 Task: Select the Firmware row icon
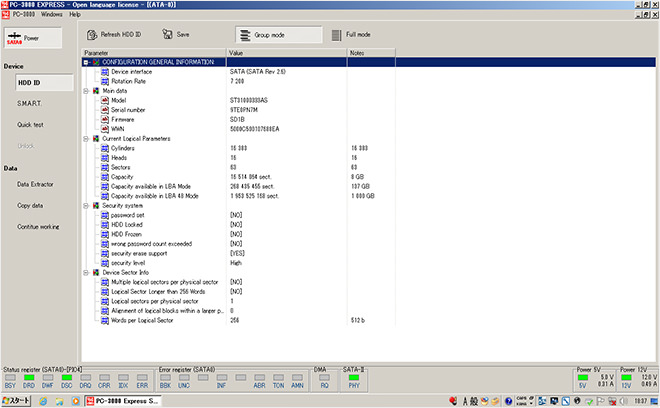pos(105,120)
